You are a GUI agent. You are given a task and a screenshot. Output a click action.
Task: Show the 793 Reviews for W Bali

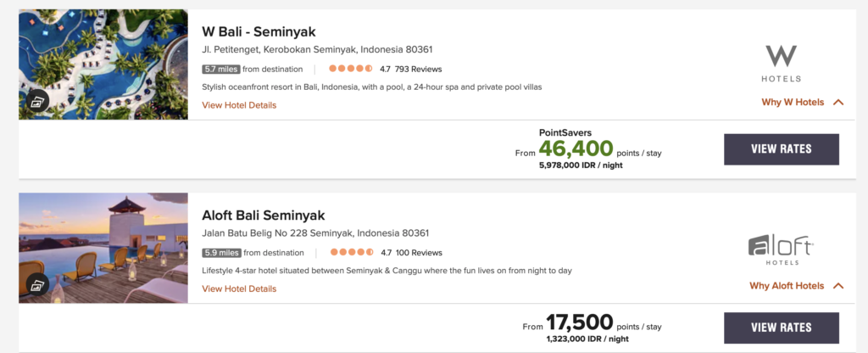[x=418, y=69]
